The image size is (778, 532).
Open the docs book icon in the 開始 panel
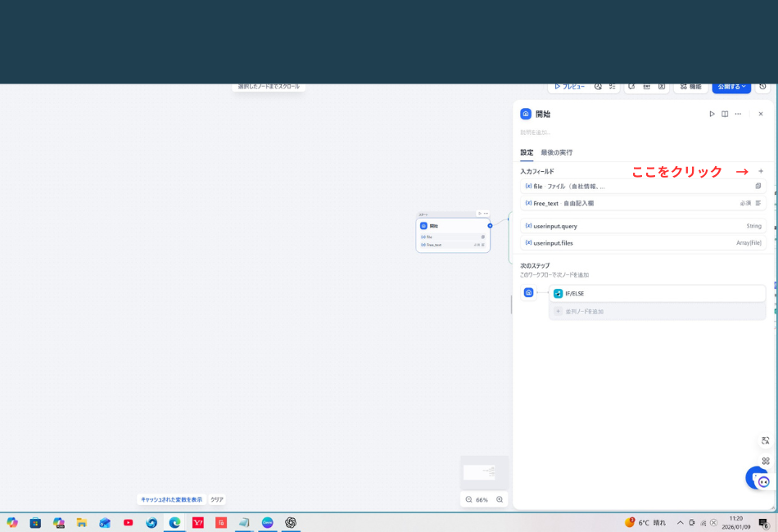pos(725,114)
